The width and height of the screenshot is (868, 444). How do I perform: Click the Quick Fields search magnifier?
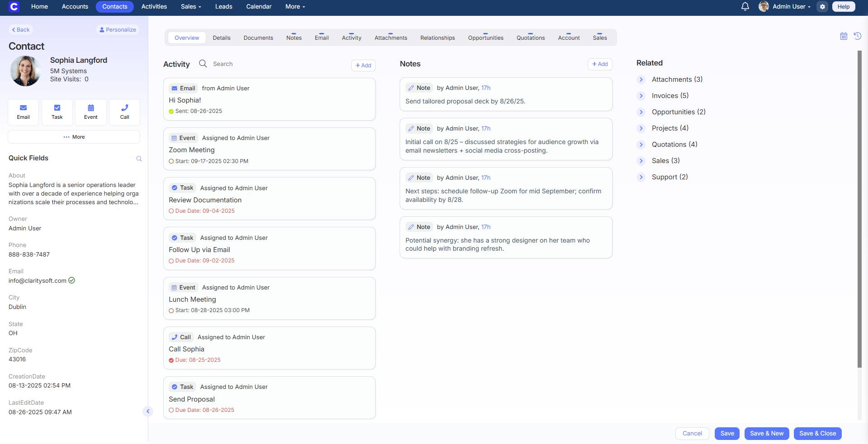(x=139, y=159)
